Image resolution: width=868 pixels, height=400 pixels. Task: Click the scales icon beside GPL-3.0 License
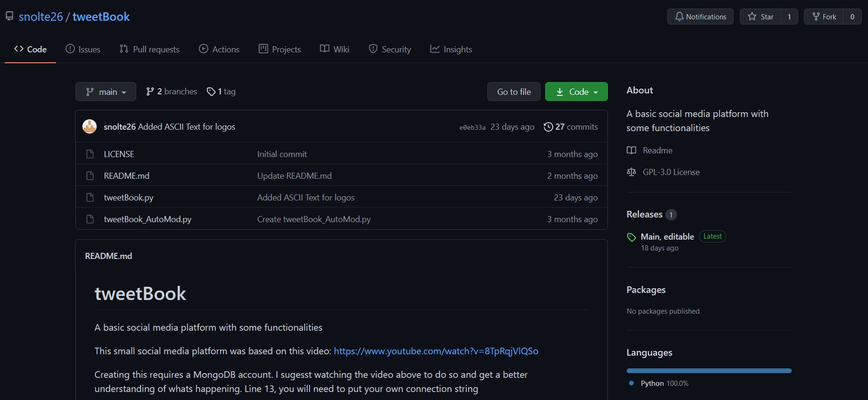pyautogui.click(x=631, y=172)
